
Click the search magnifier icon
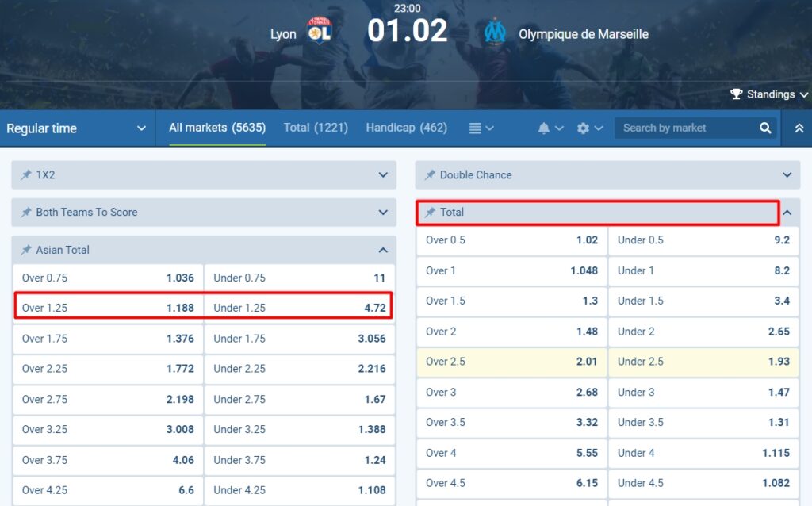pyautogui.click(x=764, y=128)
